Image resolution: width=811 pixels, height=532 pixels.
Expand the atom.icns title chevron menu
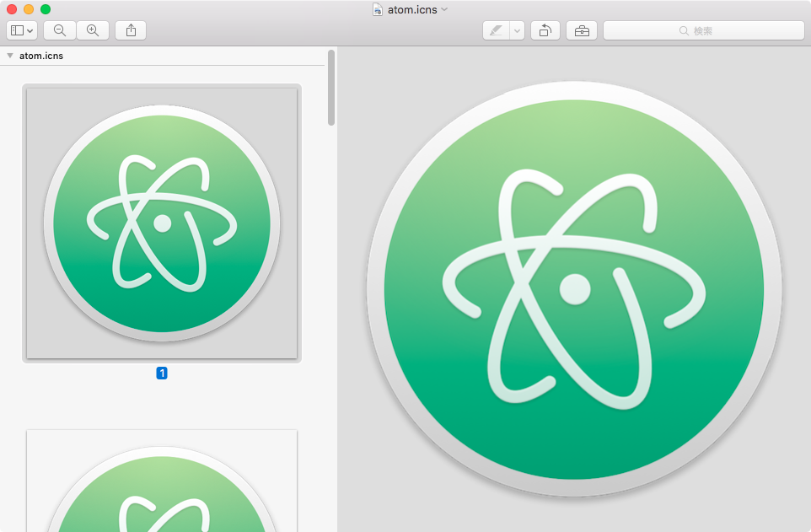pos(444,9)
